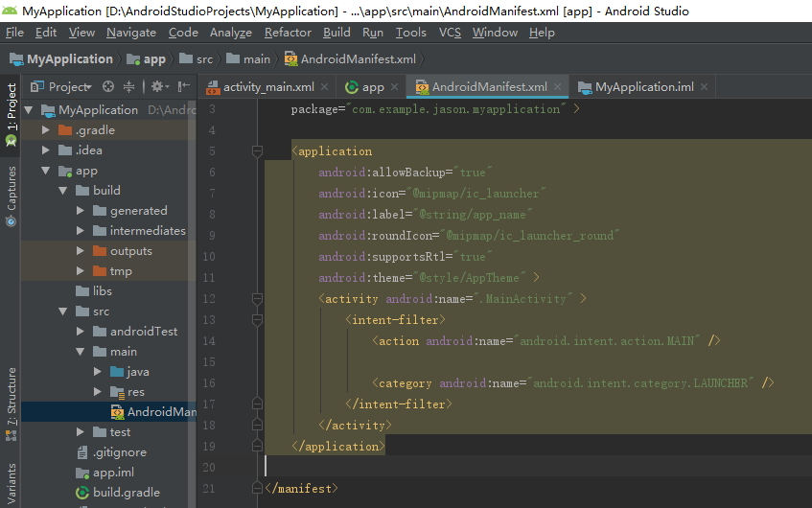This screenshot has height=508, width=812.
Task: Click the app breadcrumb in navigation bar
Action: [147, 59]
